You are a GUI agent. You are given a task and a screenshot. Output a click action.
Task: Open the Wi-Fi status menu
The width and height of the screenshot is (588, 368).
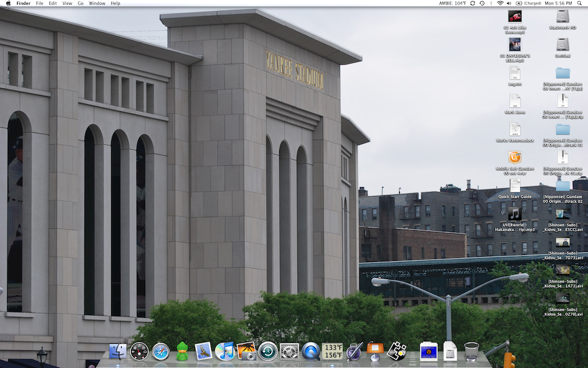point(500,3)
